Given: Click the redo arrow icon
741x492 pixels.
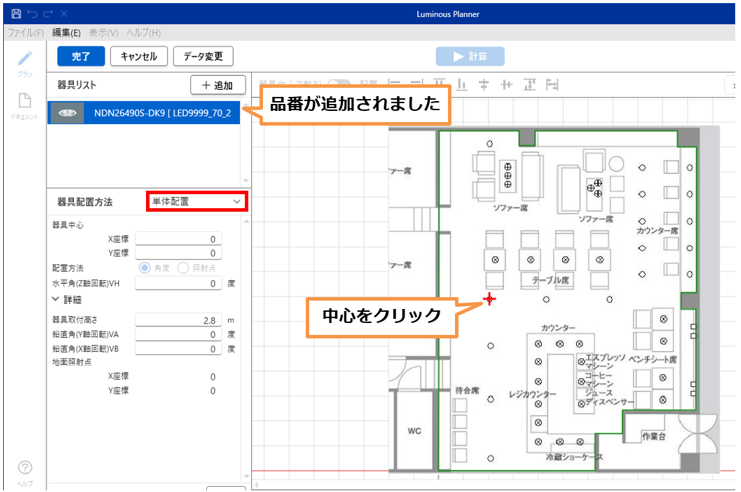Looking at the screenshot, I should click(48, 15).
